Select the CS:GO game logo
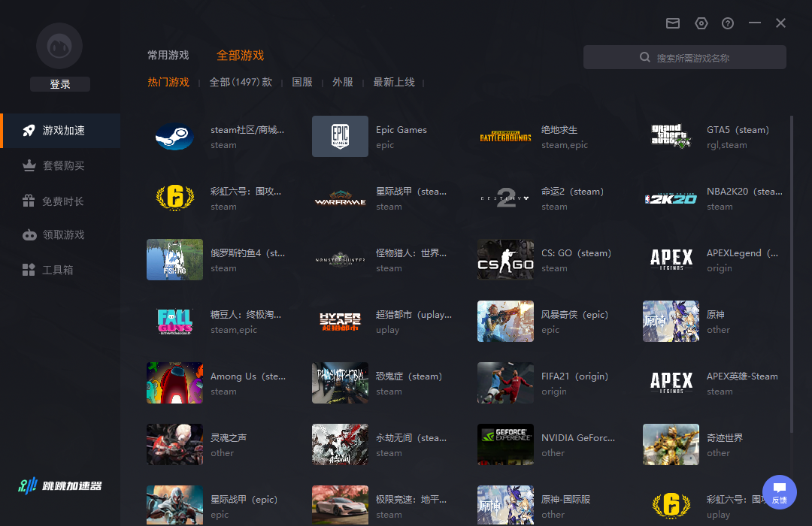This screenshot has height=526, width=812. 505,260
